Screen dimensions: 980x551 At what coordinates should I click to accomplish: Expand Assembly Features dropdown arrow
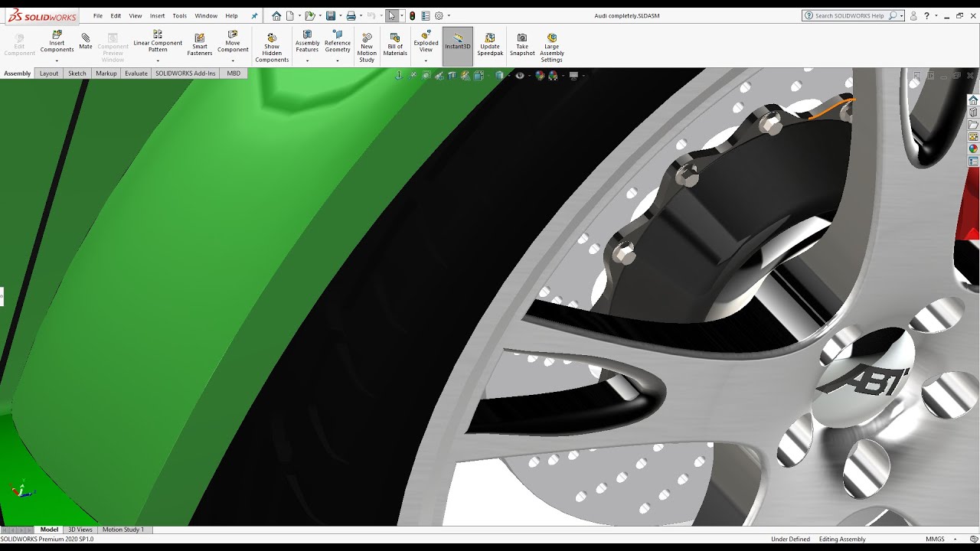pos(307,60)
